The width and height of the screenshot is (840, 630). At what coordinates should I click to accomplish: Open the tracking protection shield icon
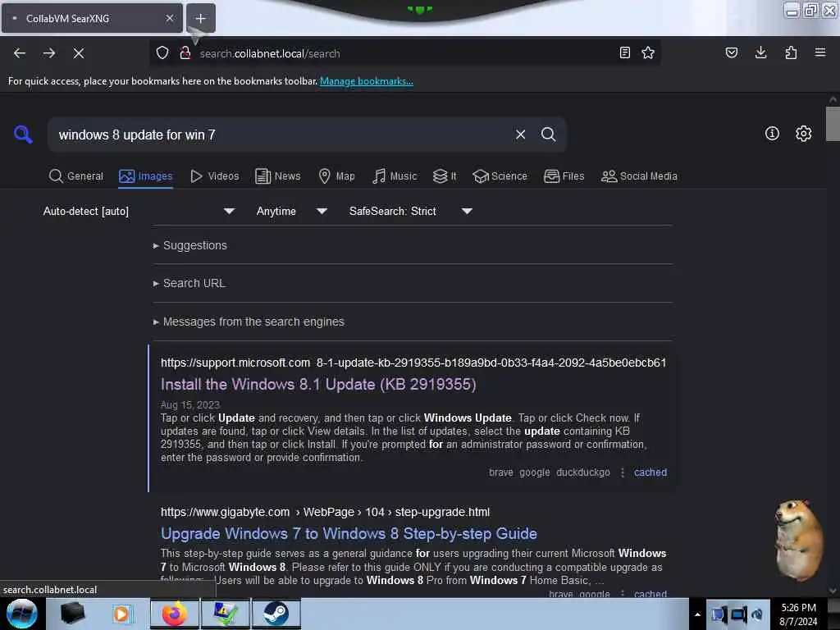click(x=162, y=52)
